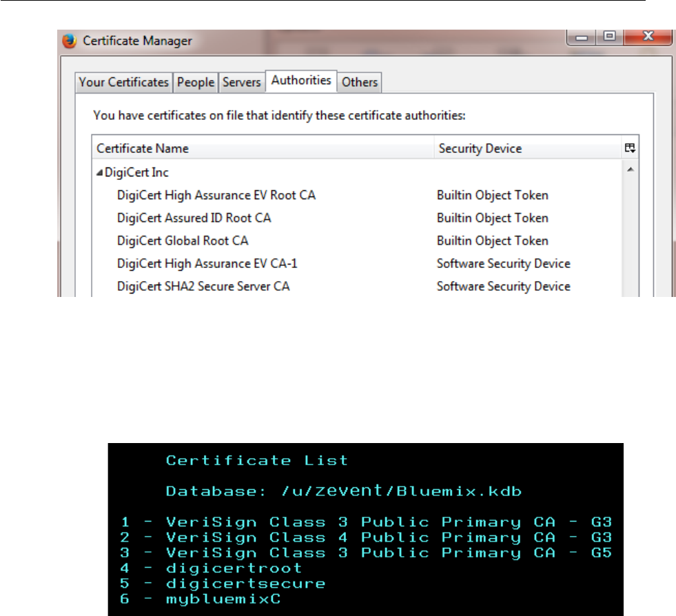The image size is (676, 616).
Task: Sort by the Certificate Name column header
Action: 263,148
